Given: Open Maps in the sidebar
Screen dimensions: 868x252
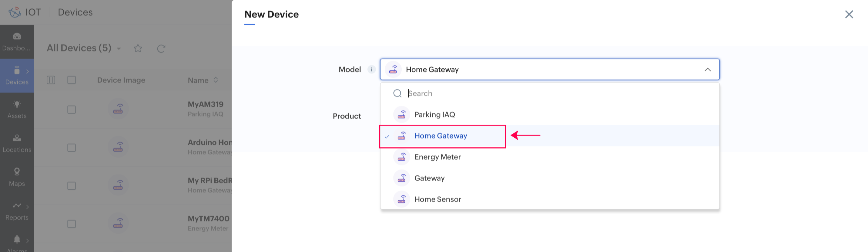Looking at the screenshot, I should 17,177.
